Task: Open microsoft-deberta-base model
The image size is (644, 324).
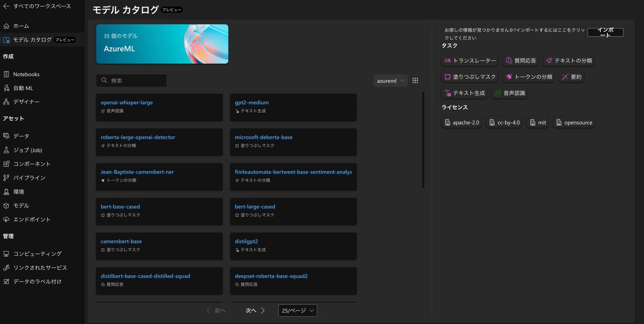Action: (x=294, y=142)
